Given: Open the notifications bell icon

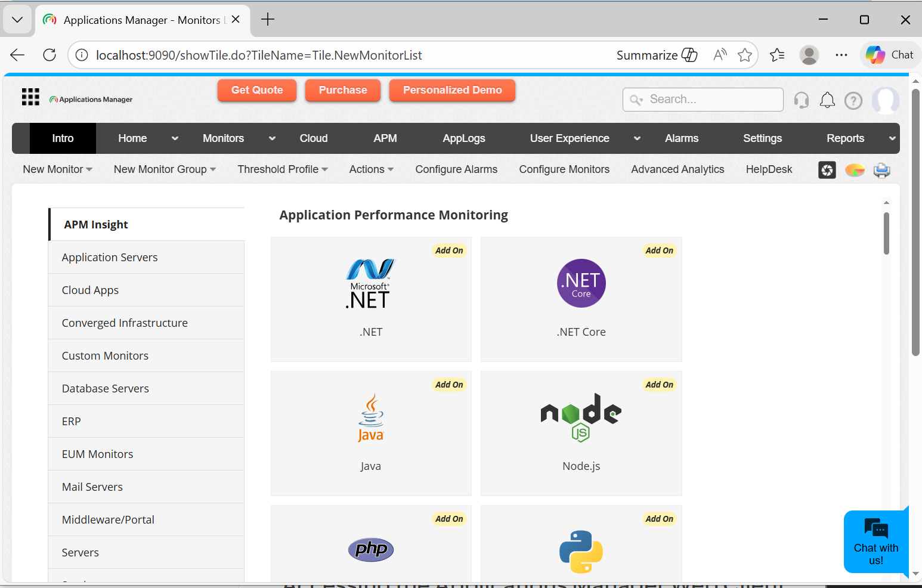Looking at the screenshot, I should (827, 100).
